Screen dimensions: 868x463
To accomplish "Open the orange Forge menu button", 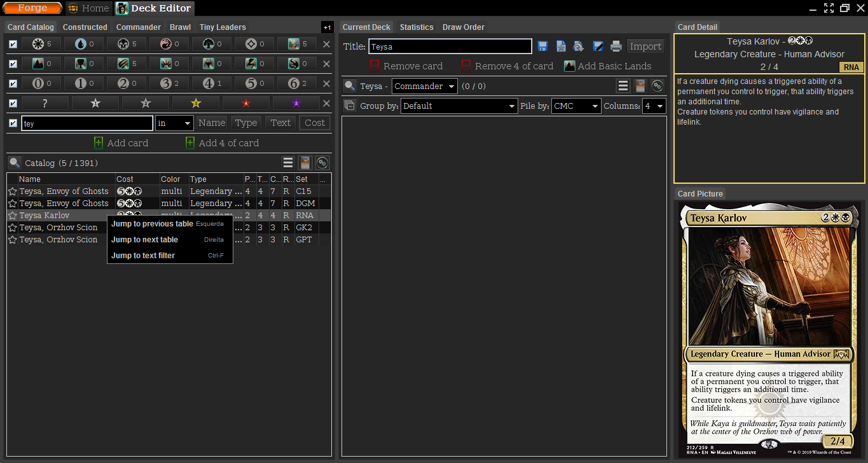I will point(32,8).
